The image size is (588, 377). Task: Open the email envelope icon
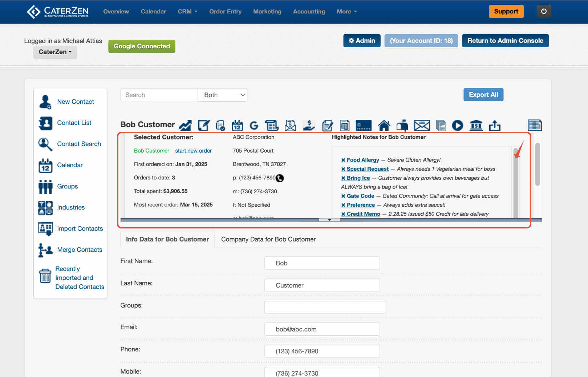coord(422,125)
